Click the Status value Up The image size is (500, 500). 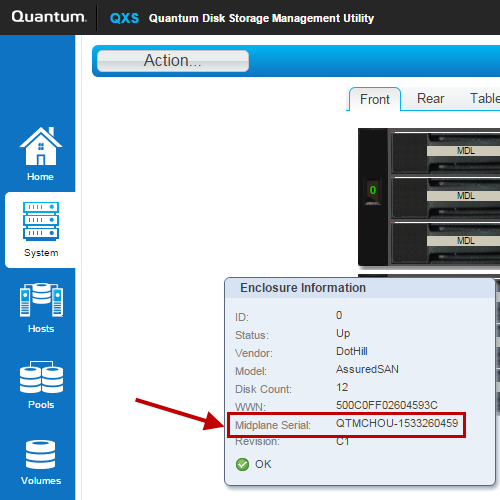pyautogui.click(x=343, y=334)
